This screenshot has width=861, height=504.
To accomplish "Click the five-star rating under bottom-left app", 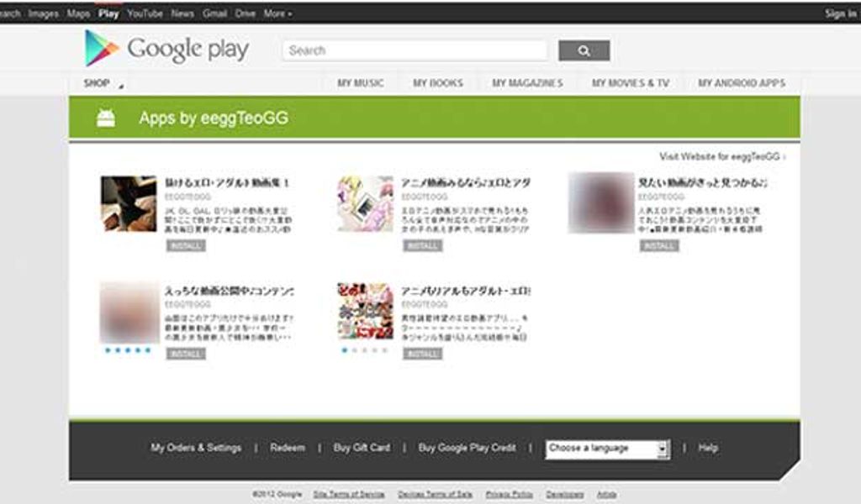I will point(128,350).
